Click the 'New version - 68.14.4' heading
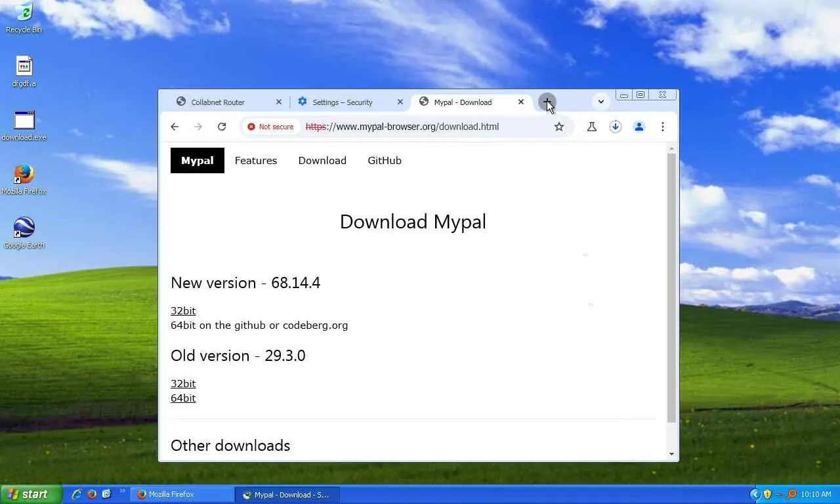Image resolution: width=840 pixels, height=504 pixels. tap(245, 283)
